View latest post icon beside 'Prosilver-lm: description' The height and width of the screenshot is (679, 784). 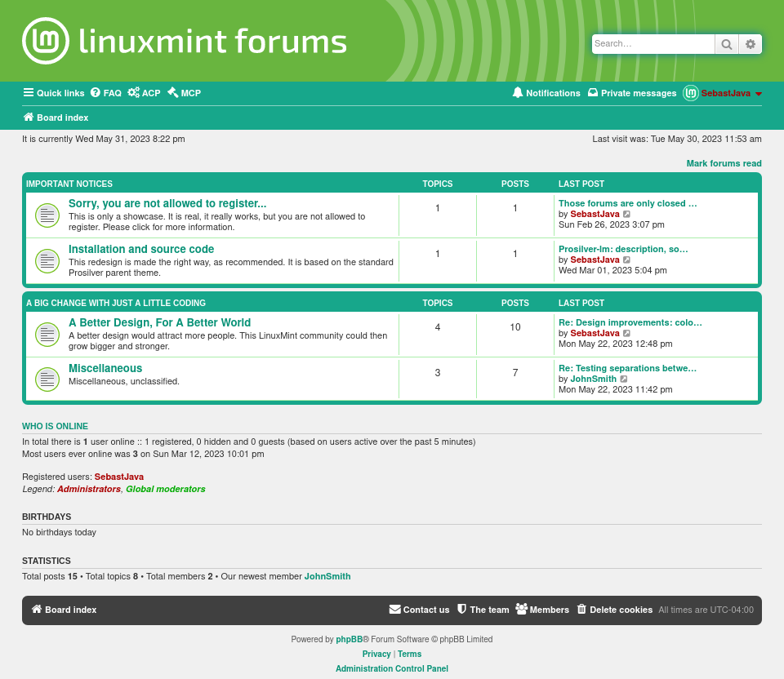tap(626, 260)
